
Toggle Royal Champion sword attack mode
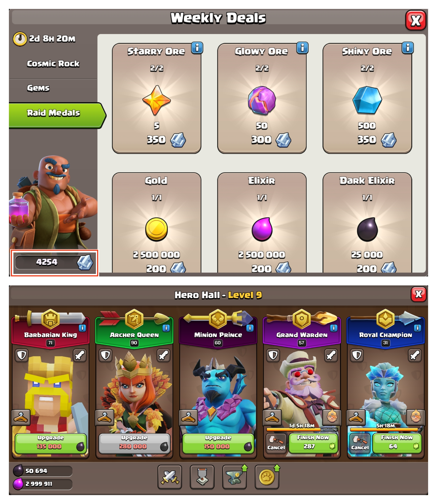point(415,355)
